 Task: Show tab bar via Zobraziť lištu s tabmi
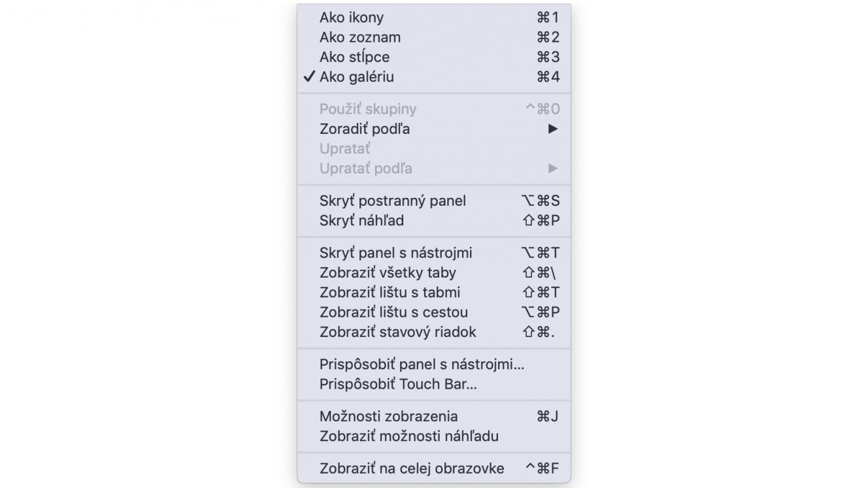(434, 292)
